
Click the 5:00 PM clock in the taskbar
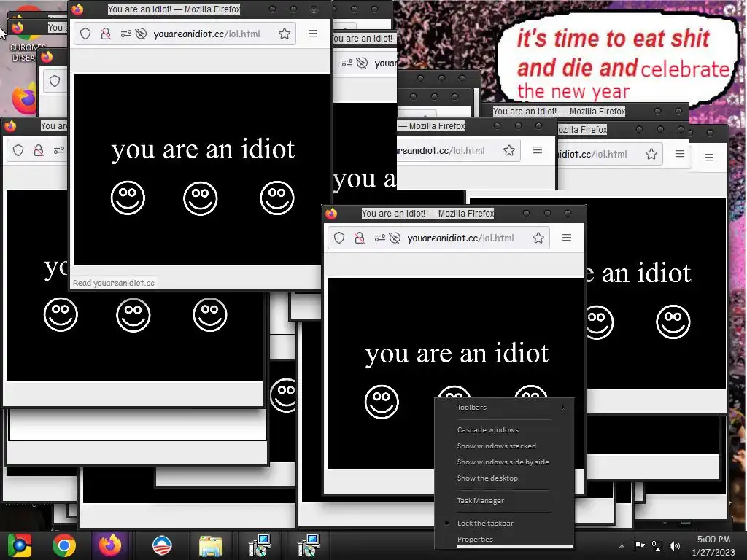click(x=713, y=539)
